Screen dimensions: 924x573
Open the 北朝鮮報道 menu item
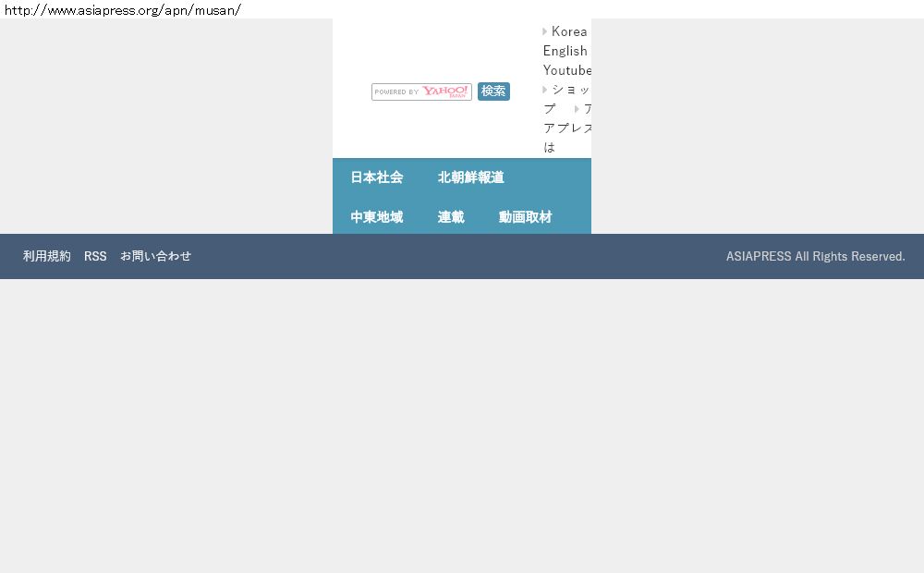pos(470,177)
